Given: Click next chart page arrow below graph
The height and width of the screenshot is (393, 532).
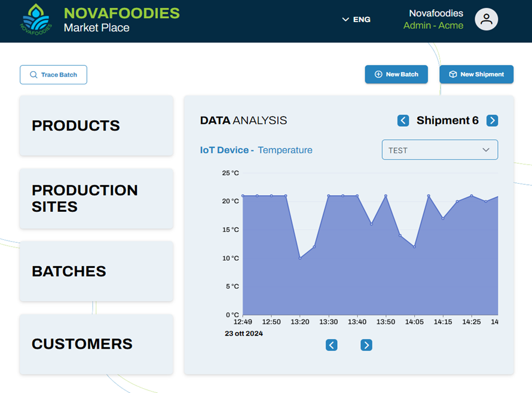Looking at the screenshot, I should coord(366,345).
